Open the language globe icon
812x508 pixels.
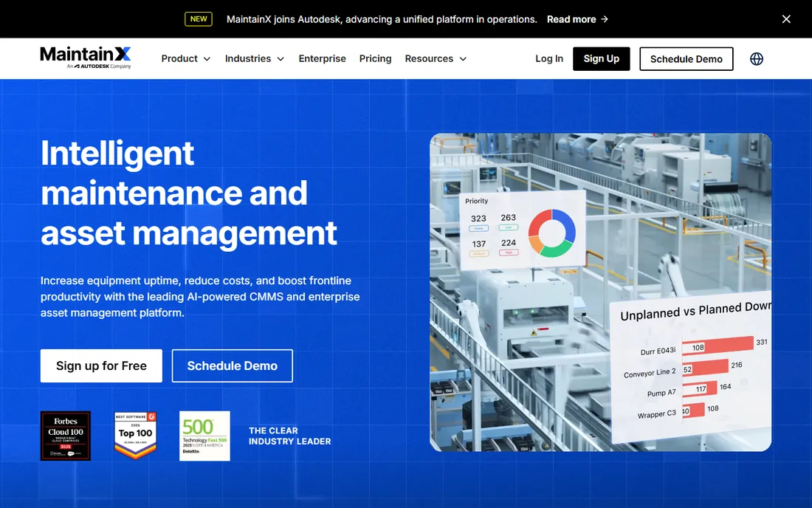point(757,59)
